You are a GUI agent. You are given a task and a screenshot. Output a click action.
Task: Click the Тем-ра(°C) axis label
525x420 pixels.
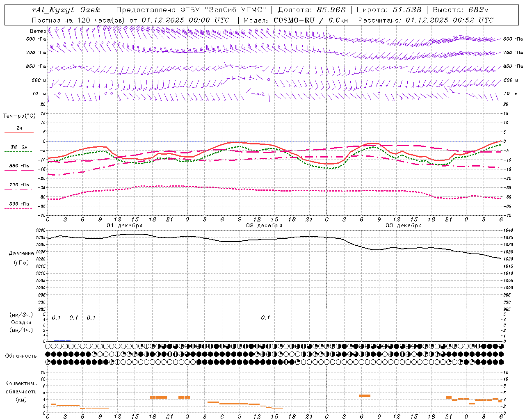click(19, 116)
